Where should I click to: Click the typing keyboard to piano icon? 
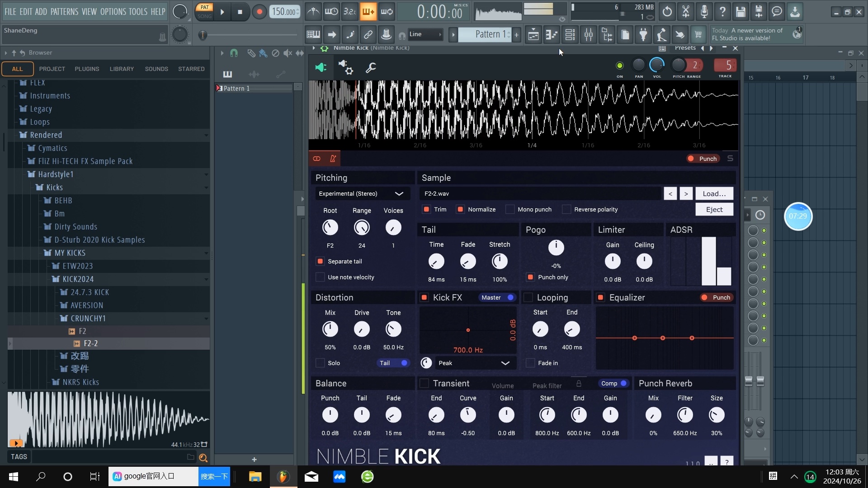[x=313, y=34]
